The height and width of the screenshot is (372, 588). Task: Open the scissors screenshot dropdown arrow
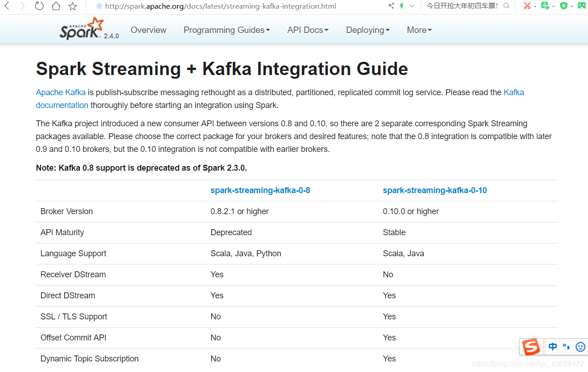tap(535, 6)
